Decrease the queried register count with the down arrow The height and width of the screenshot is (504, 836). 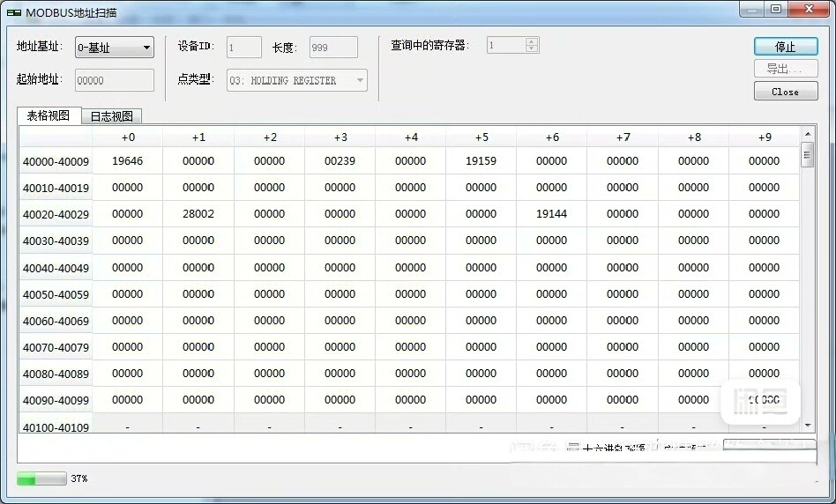coord(531,48)
